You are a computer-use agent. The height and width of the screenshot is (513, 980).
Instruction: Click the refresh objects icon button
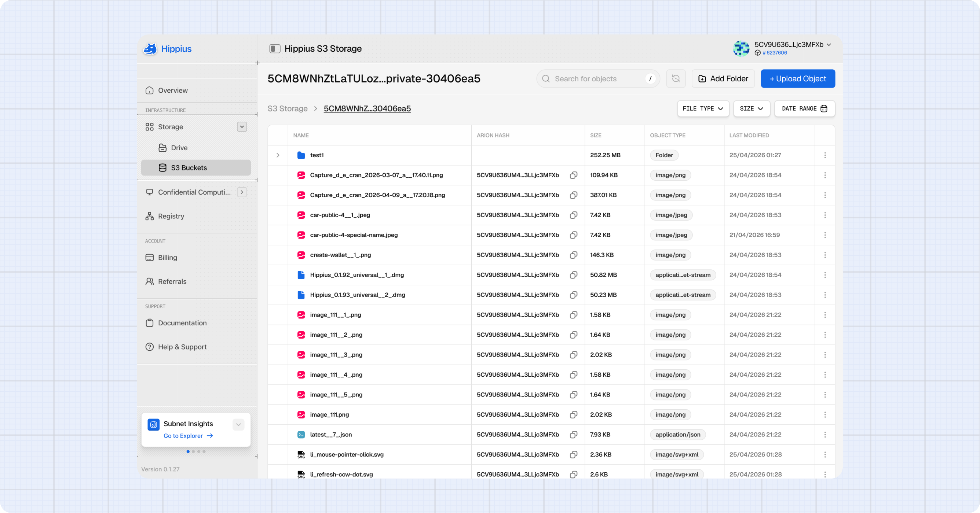(x=676, y=79)
